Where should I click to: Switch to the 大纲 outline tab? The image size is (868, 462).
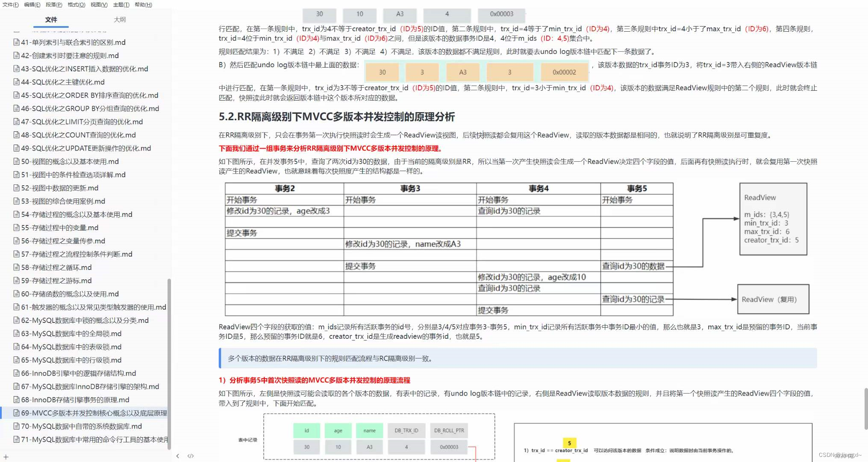[120, 20]
